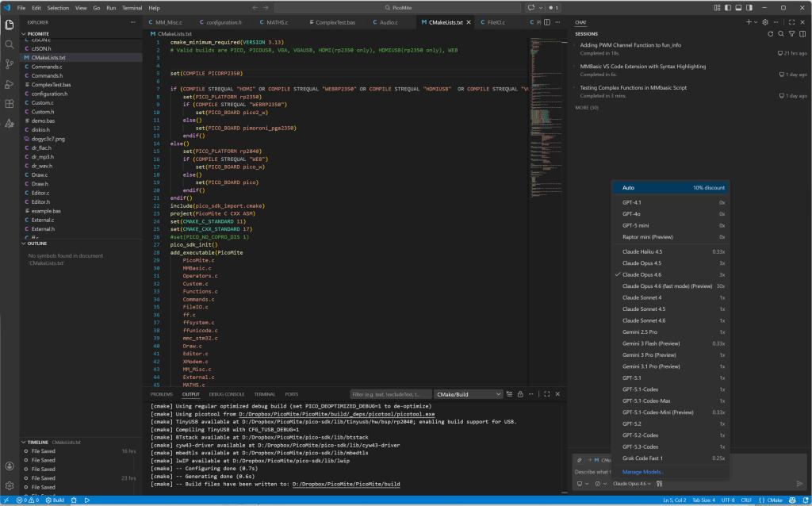The image size is (812, 506).
Task: Open the Extensions view in activity bar
Action: click(10, 104)
